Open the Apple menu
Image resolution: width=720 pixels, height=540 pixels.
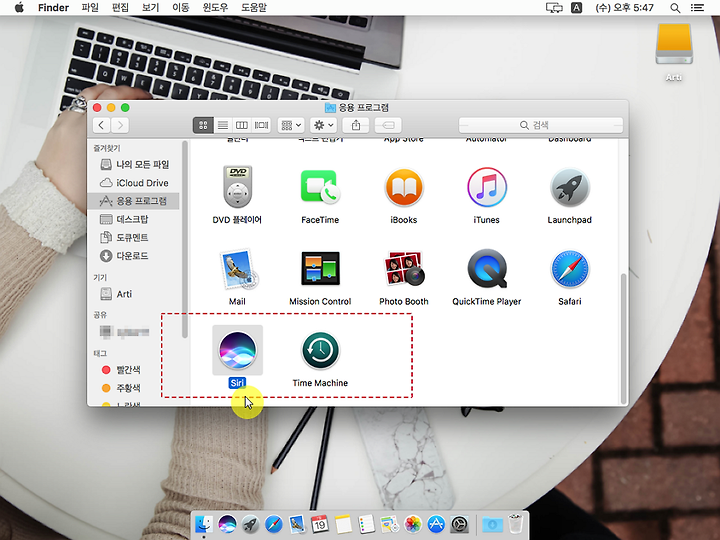pos(19,7)
